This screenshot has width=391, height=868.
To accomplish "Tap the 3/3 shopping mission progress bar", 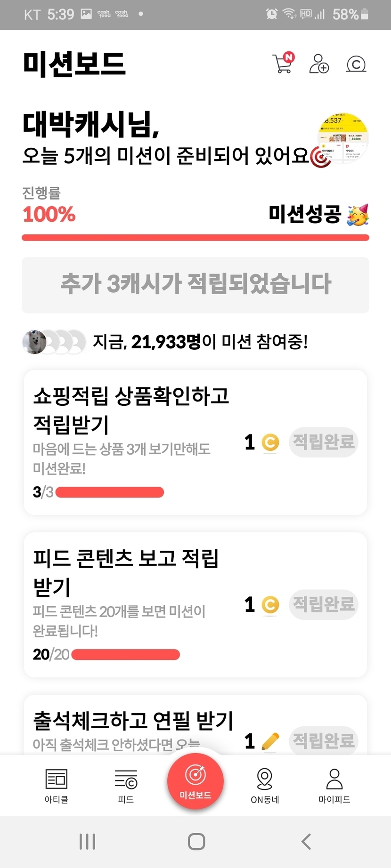I will coord(109,492).
